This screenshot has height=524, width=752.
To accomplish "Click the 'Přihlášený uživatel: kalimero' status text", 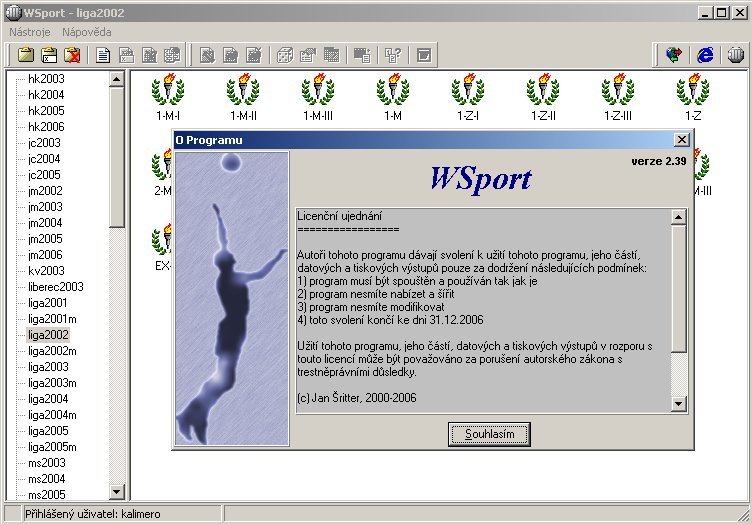I will click(93, 514).
